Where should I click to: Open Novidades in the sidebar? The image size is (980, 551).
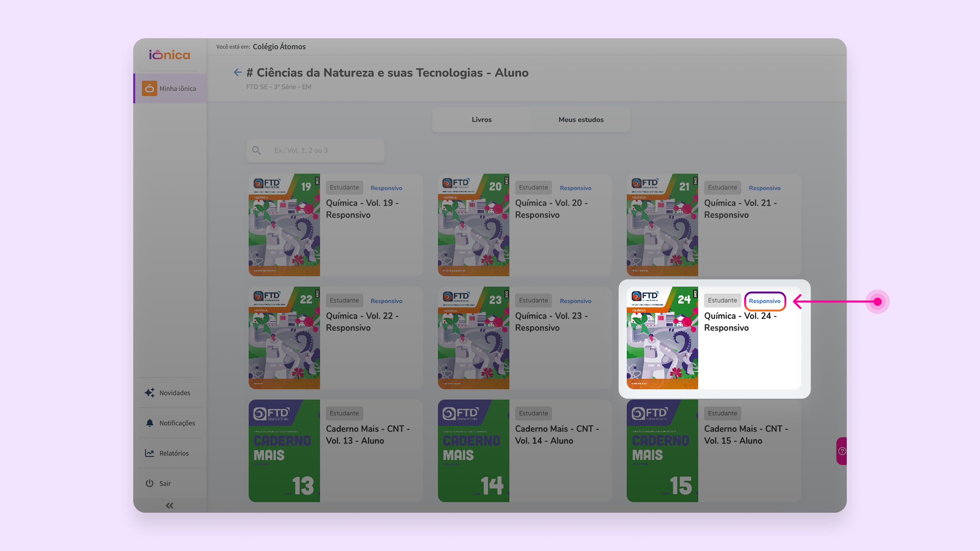pyautogui.click(x=170, y=393)
